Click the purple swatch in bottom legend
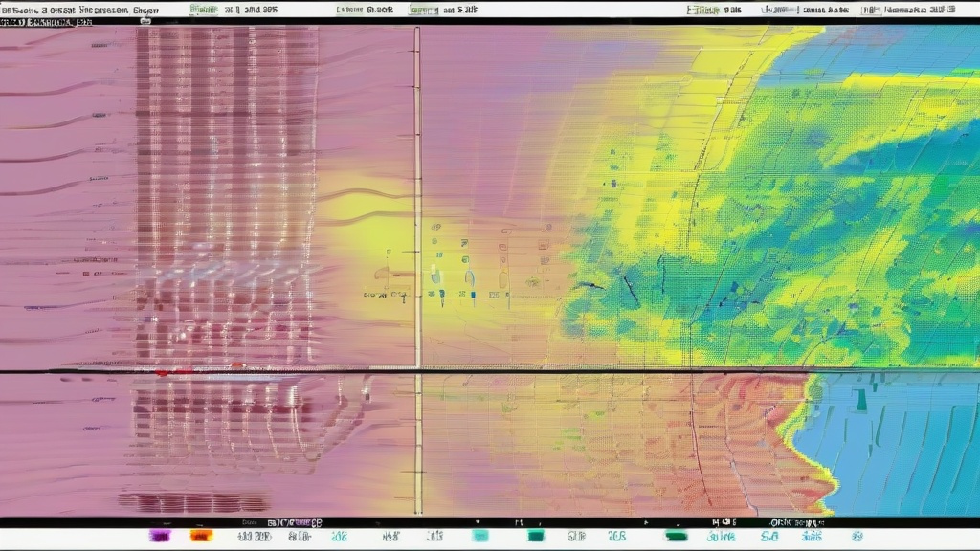Image resolution: width=980 pixels, height=551 pixels. click(x=160, y=536)
